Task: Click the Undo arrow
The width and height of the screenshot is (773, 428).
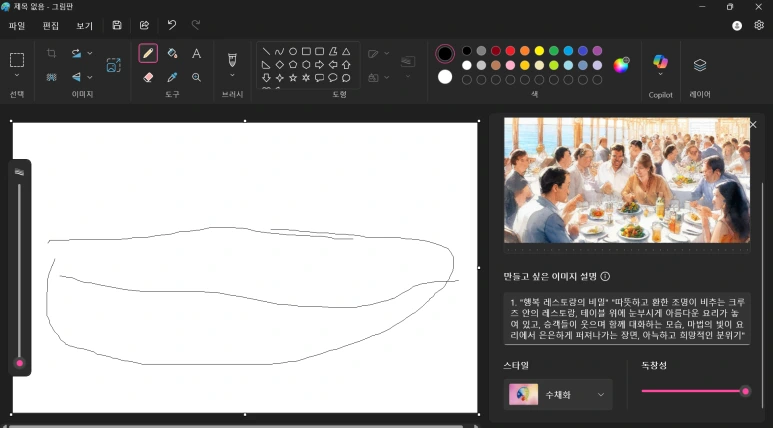Action: point(172,25)
